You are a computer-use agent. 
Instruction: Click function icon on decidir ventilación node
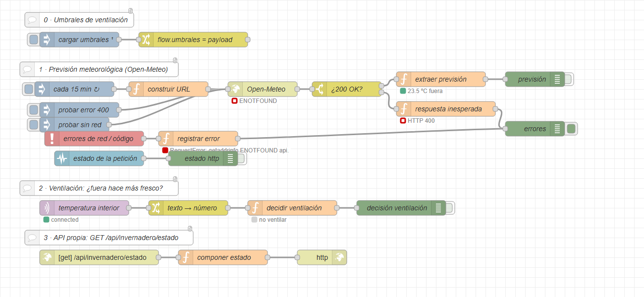pos(255,208)
